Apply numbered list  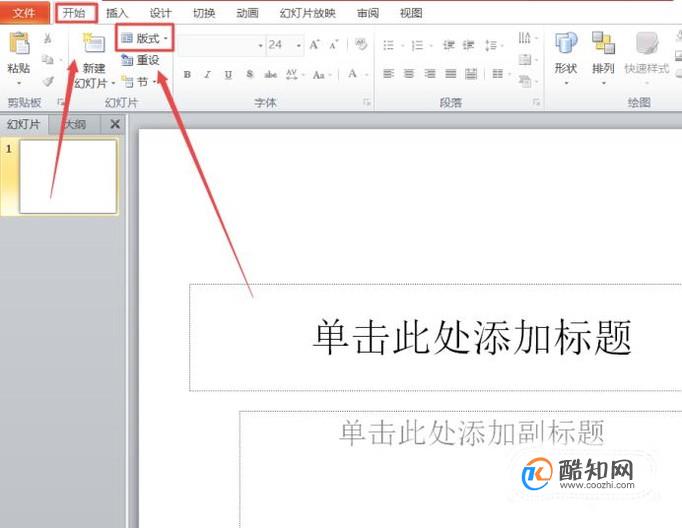[x=417, y=45]
